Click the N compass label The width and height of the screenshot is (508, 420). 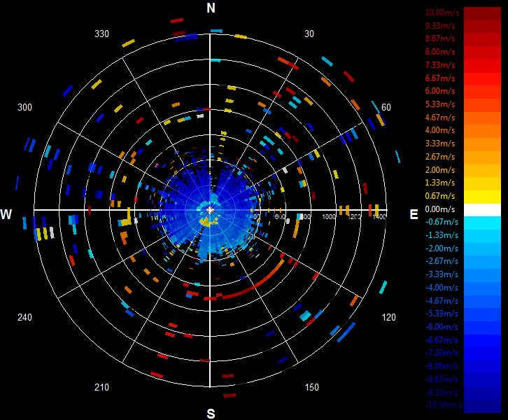(211, 8)
